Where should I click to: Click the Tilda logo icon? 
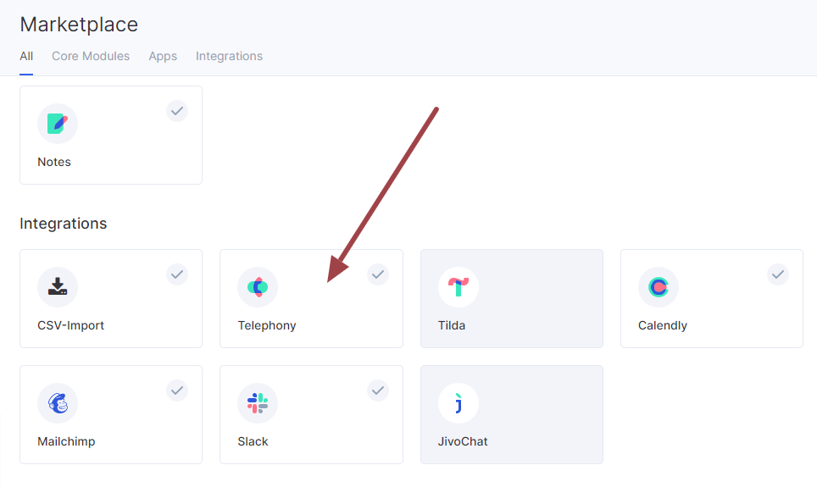pyautogui.click(x=459, y=287)
